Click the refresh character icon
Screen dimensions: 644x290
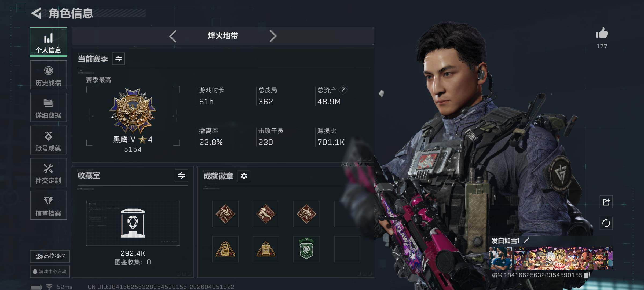(x=606, y=223)
